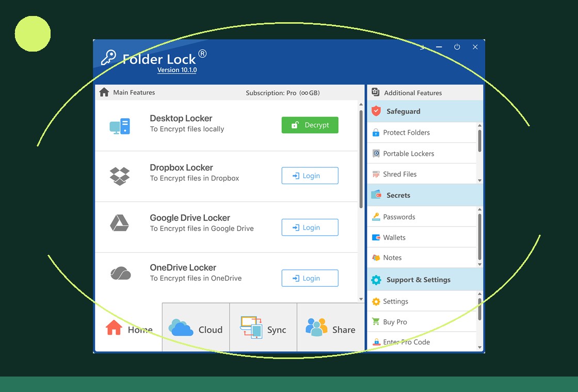Click the Wallets card icon
The width and height of the screenshot is (578, 392).
pos(376,237)
